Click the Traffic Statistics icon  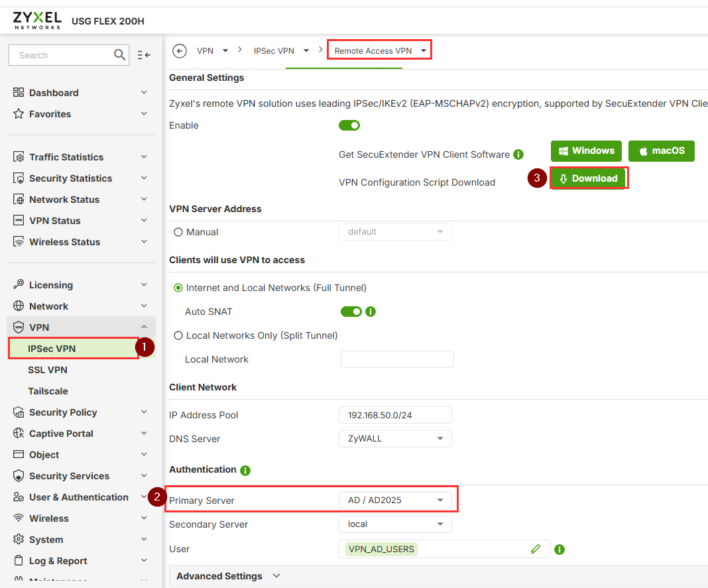tap(19, 156)
